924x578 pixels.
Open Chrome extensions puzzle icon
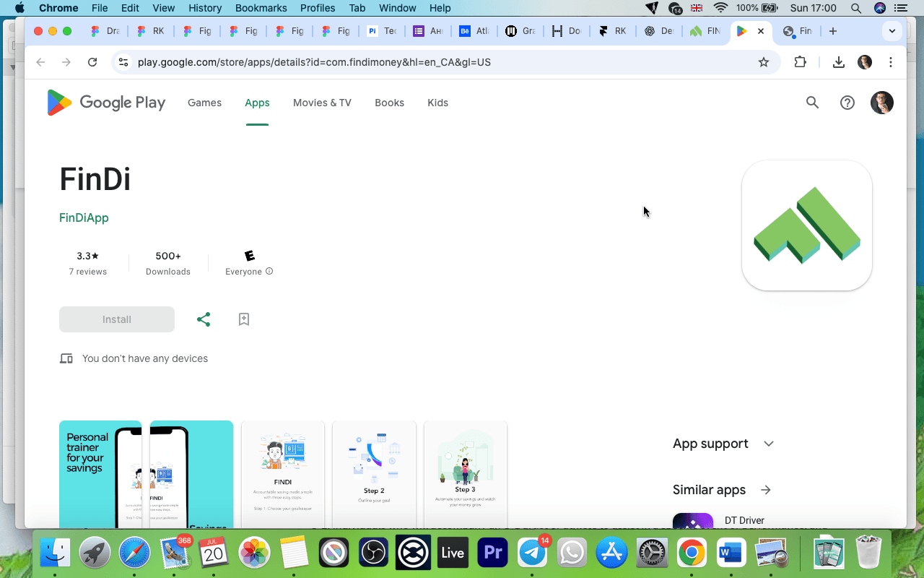800,62
